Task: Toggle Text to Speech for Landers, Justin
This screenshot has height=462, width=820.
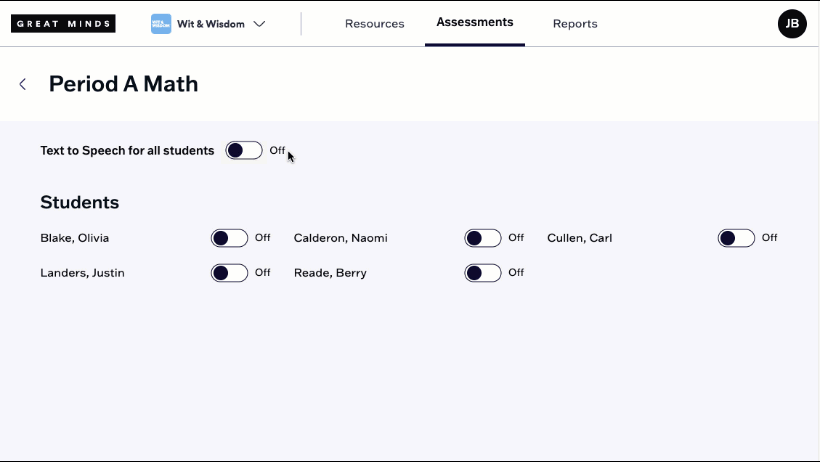Action: click(x=230, y=273)
